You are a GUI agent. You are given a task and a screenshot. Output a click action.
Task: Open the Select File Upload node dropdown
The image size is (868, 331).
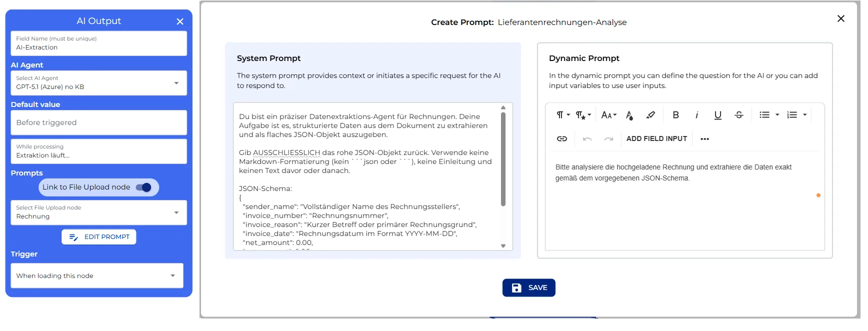point(98,212)
